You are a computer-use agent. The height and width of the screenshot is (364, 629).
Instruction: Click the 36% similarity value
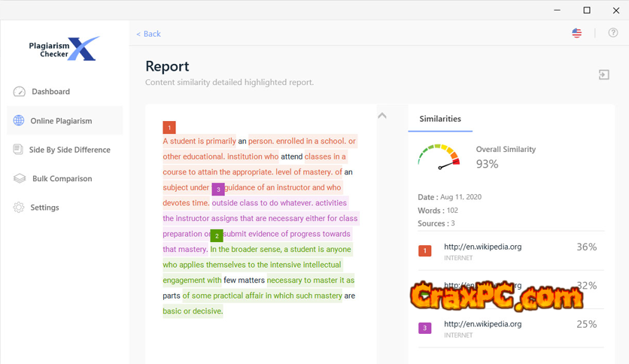tap(586, 247)
